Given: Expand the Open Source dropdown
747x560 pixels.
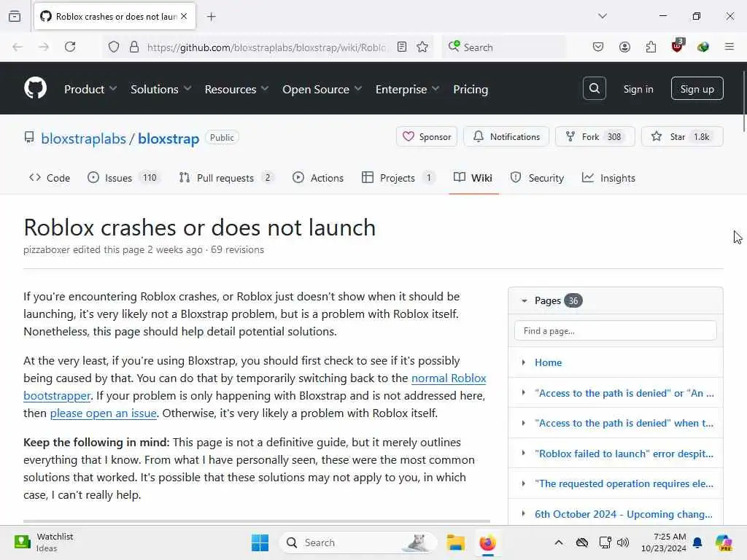Looking at the screenshot, I should [322, 89].
